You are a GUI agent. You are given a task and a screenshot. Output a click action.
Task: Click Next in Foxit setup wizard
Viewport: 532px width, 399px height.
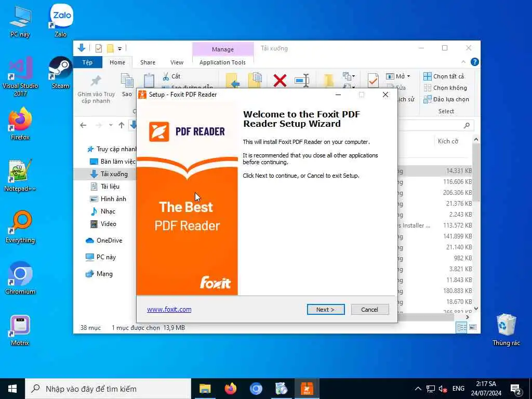326,310
